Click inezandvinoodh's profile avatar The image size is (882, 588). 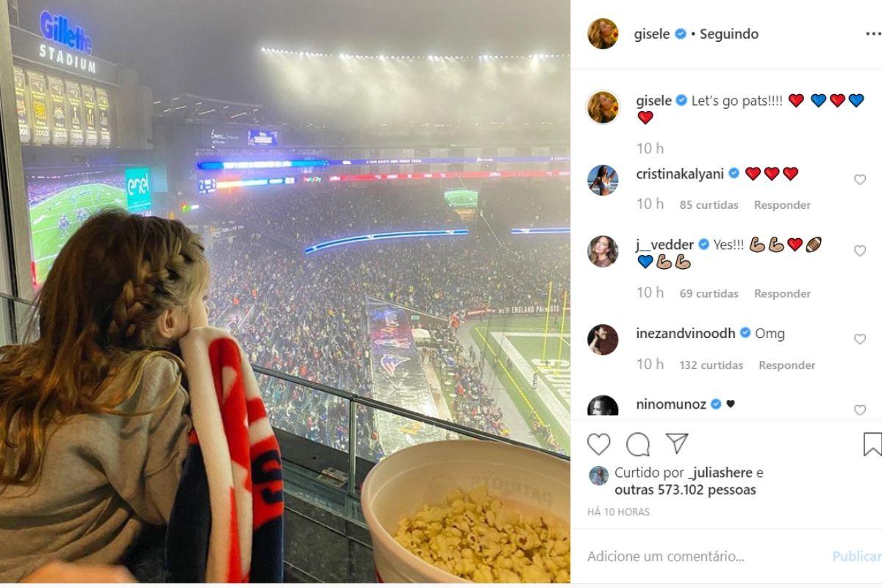tap(603, 340)
